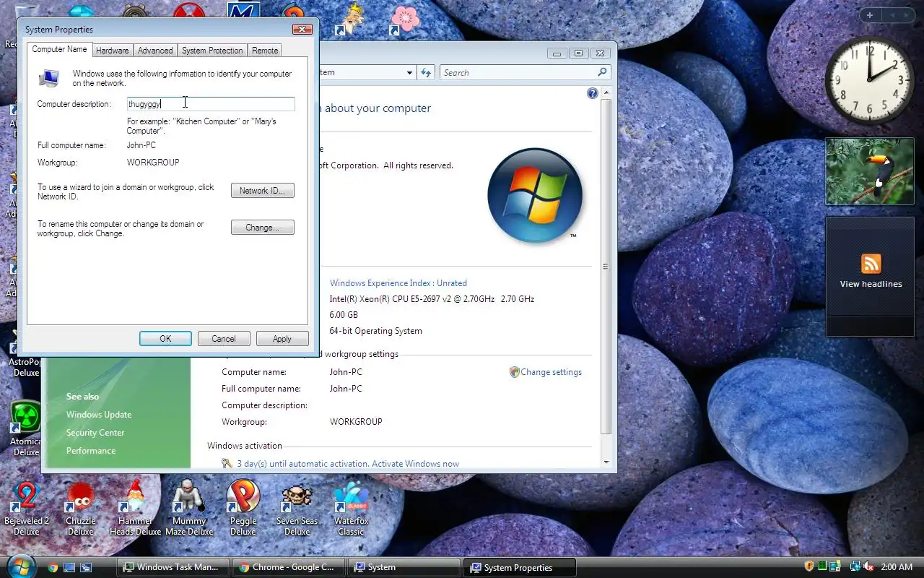Switch to Chrome taskbar button
This screenshot has height=578, width=924.
click(x=289, y=567)
